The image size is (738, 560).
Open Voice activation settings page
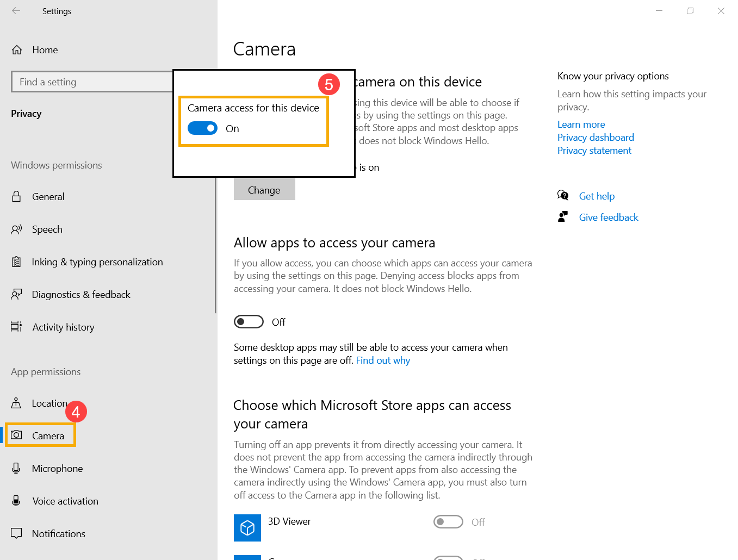click(65, 501)
